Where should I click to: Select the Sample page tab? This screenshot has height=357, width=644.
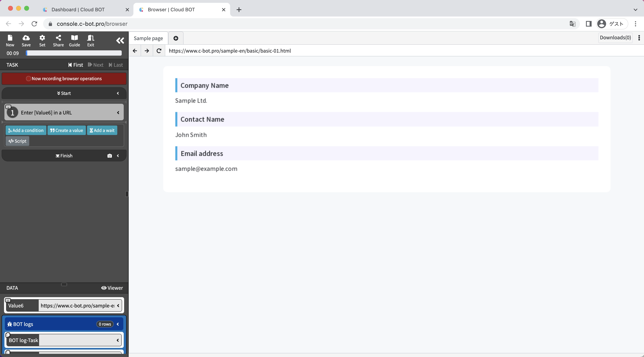click(x=148, y=38)
